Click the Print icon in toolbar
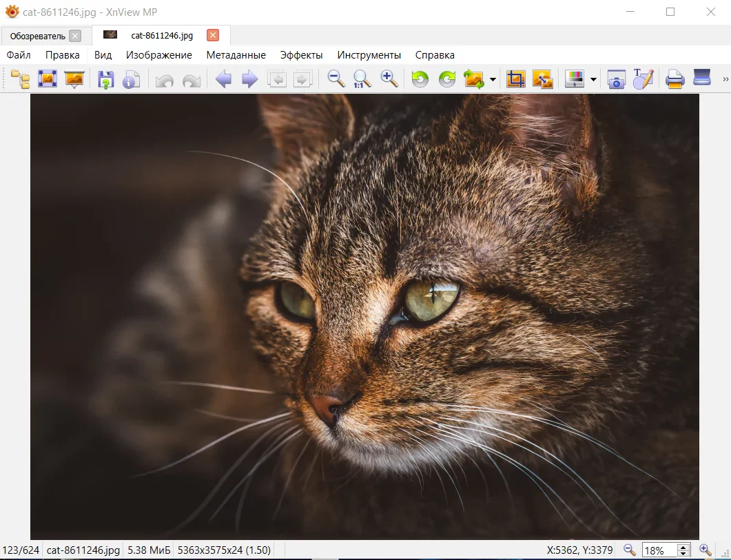The image size is (731, 560). (x=675, y=79)
